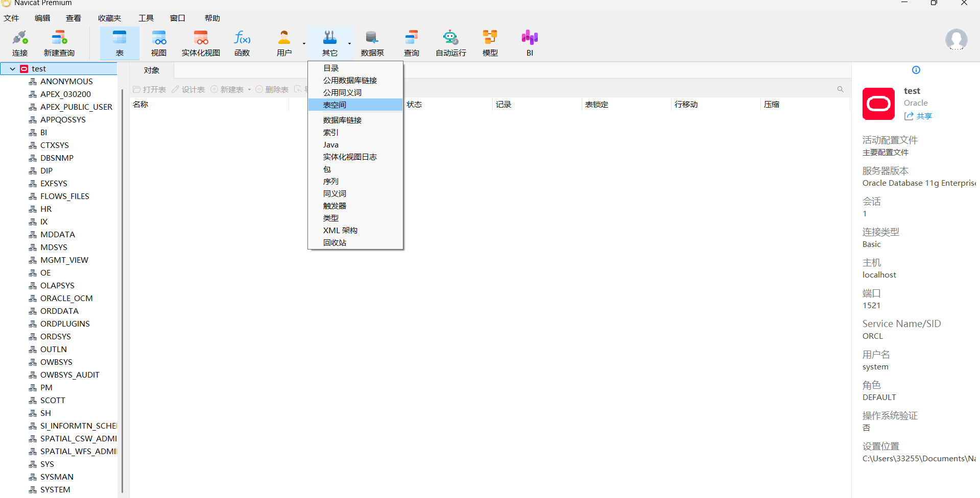Image resolution: width=980 pixels, height=498 pixels.
Task: Open the Edit (编辑) menu
Action: [x=42, y=18]
